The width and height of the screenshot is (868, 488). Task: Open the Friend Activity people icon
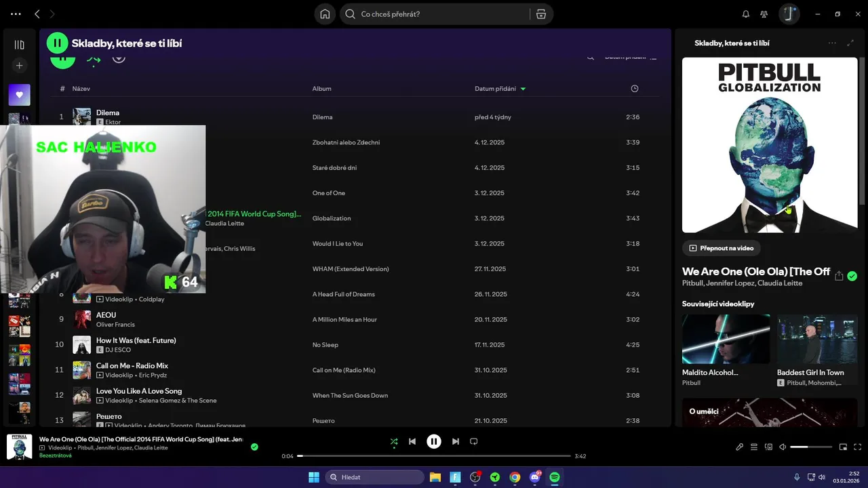tap(764, 14)
